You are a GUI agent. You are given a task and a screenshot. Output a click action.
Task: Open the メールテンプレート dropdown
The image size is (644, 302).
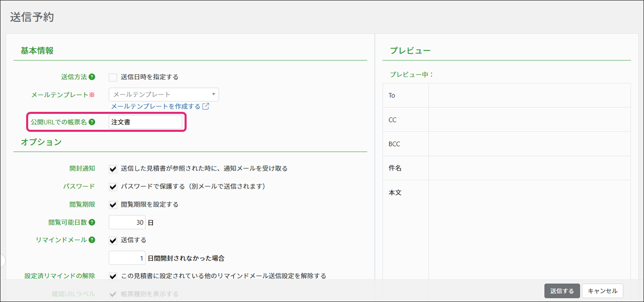(x=164, y=94)
